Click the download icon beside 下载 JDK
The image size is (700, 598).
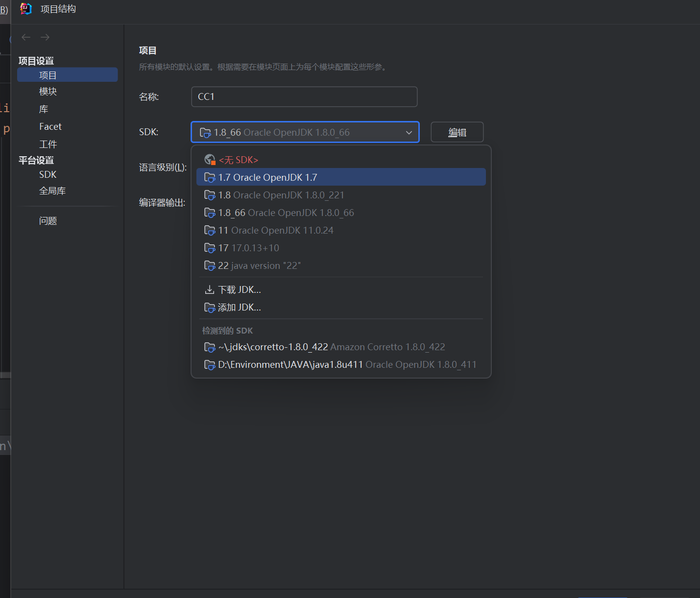[x=210, y=290]
